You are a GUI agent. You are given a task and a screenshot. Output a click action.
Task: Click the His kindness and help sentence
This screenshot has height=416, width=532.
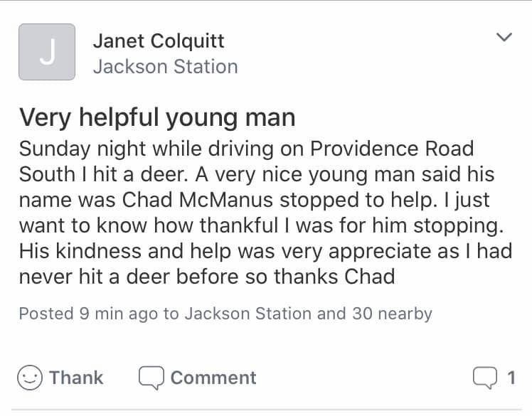[x=266, y=264]
